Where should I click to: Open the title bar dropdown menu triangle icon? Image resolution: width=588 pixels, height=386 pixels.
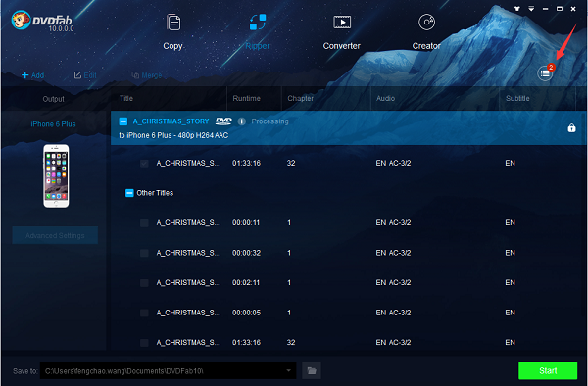[531, 8]
